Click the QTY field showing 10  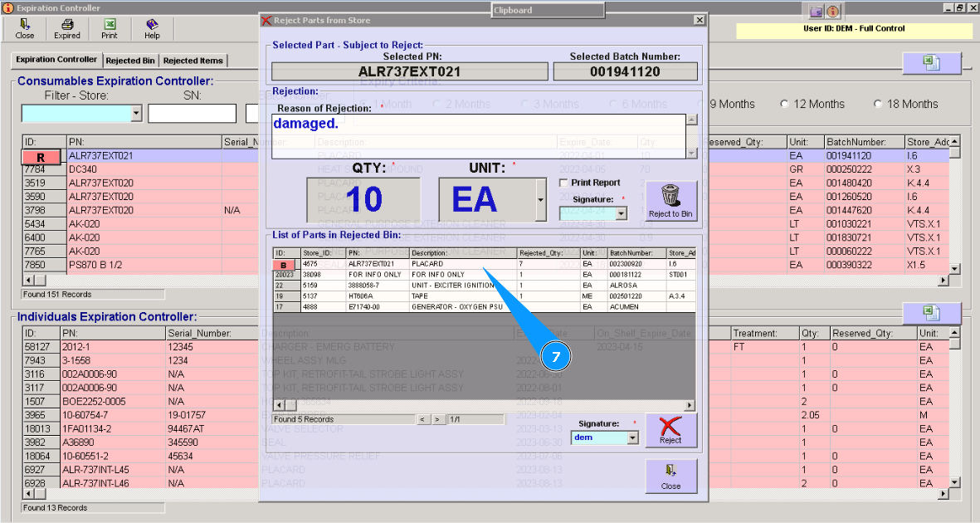coord(363,199)
